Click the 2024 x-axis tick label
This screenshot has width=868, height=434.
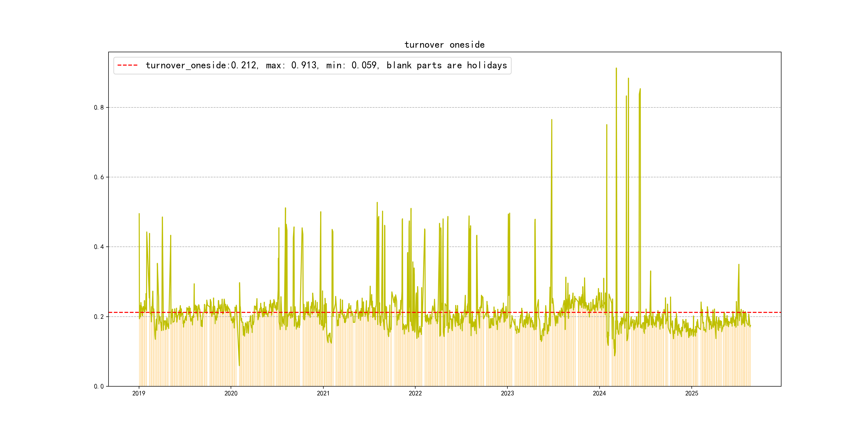pos(600,393)
